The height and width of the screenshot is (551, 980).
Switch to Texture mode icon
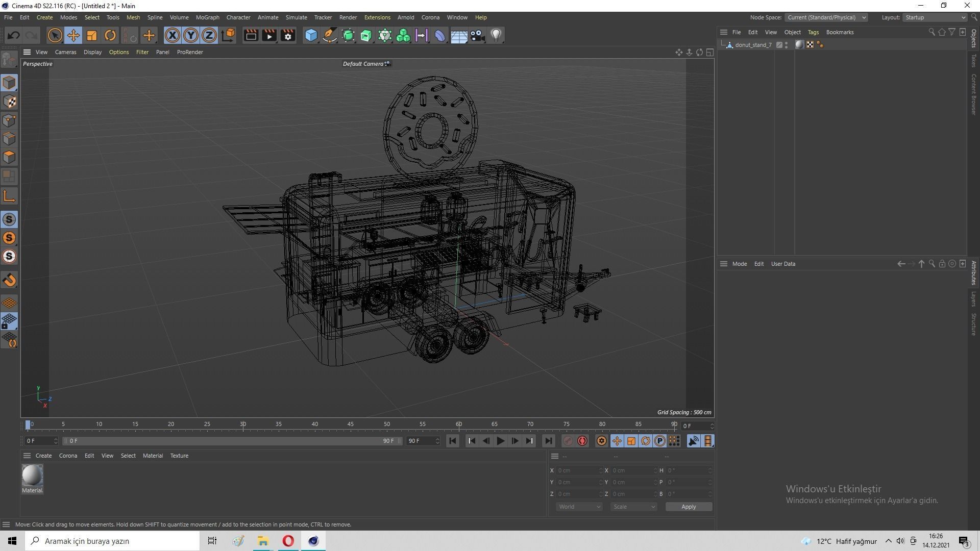point(9,102)
